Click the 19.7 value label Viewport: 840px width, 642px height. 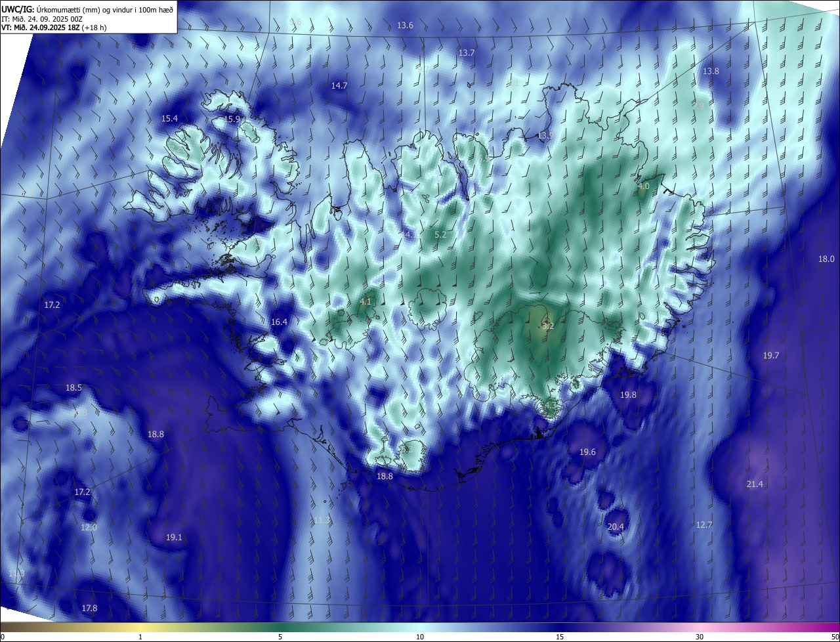[x=770, y=355]
